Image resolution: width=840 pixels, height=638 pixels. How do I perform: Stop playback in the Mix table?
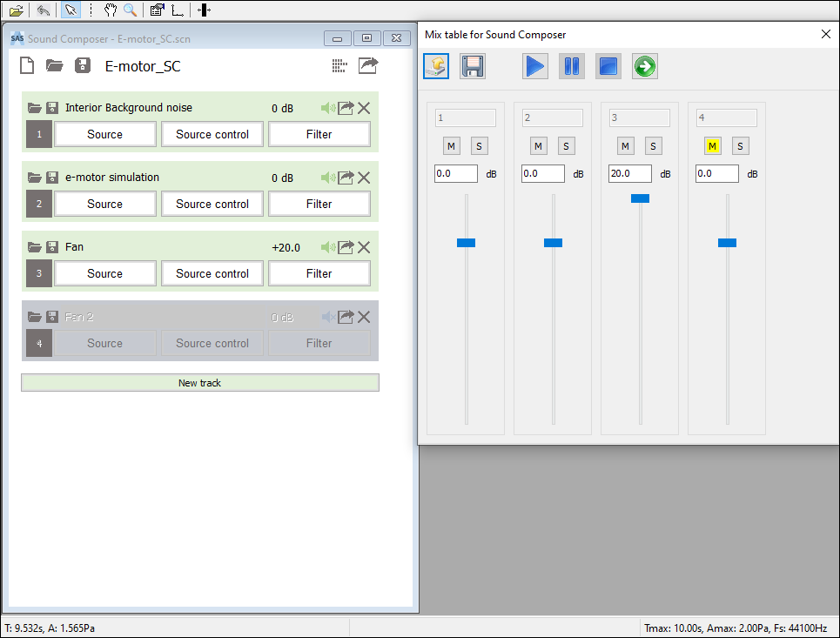pos(608,65)
